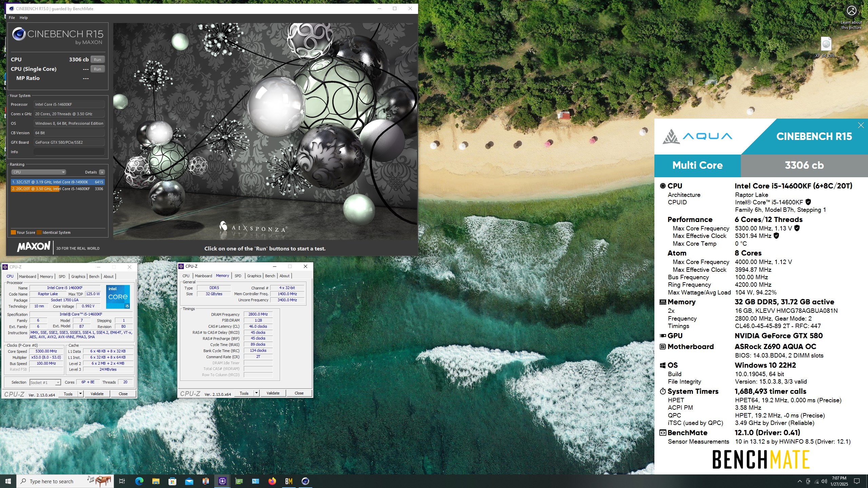Click the System Timers clock icon
The image size is (868, 488).
(663, 391)
